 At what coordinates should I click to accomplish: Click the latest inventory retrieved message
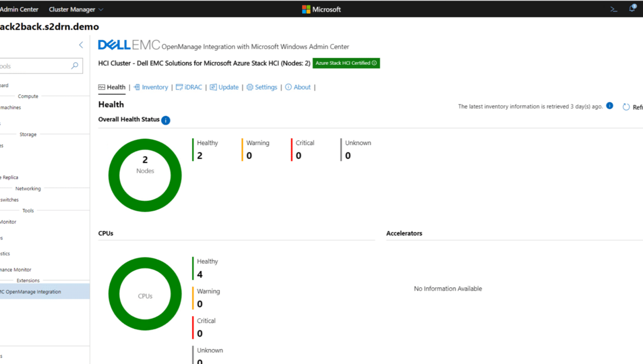(530, 107)
